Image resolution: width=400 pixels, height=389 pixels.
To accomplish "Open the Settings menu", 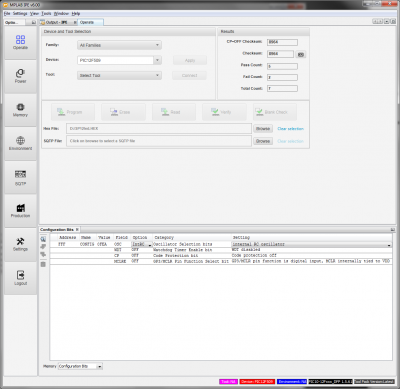I will (20, 14).
